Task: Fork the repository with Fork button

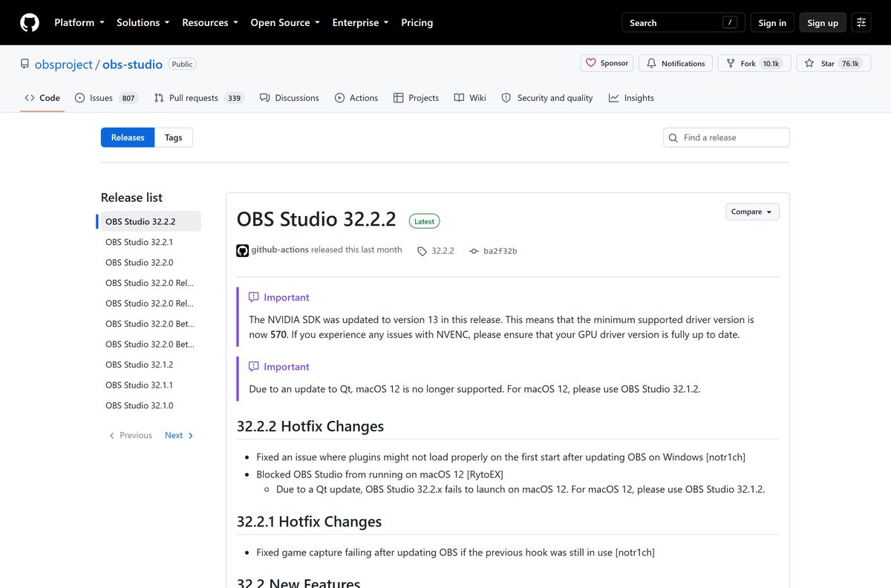Action: pos(754,63)
